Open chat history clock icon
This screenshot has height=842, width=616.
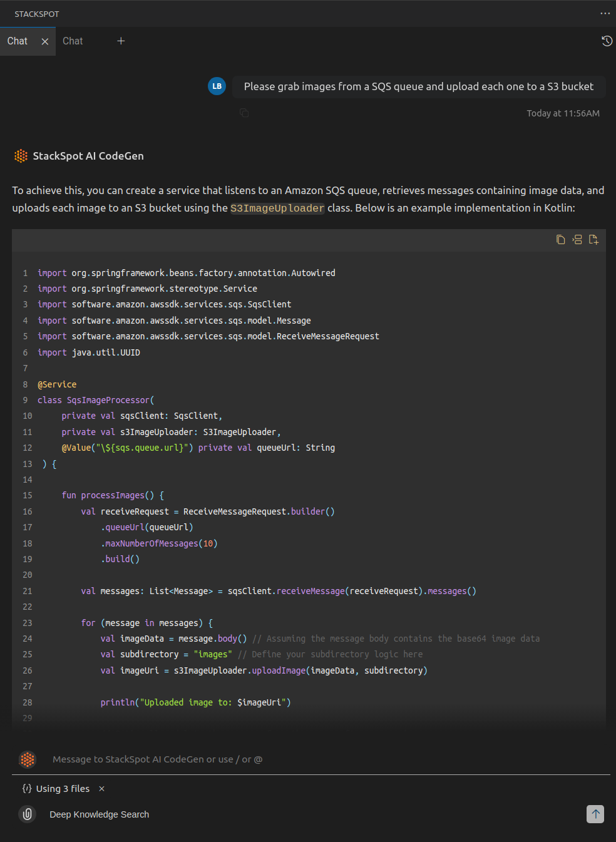pos(607,41)
